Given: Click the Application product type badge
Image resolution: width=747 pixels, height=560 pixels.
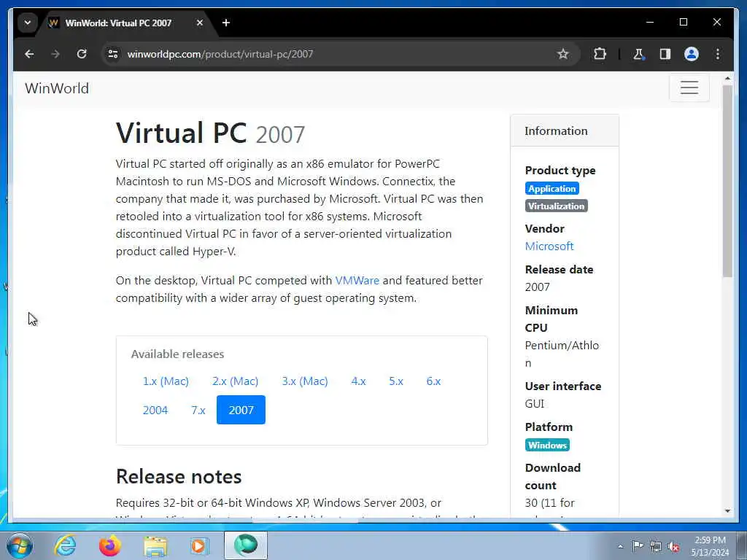Looking at the screenshot, I should 552,189.
